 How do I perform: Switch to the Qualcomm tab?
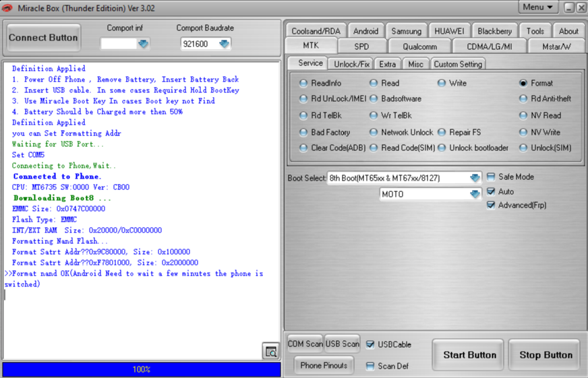419,46
